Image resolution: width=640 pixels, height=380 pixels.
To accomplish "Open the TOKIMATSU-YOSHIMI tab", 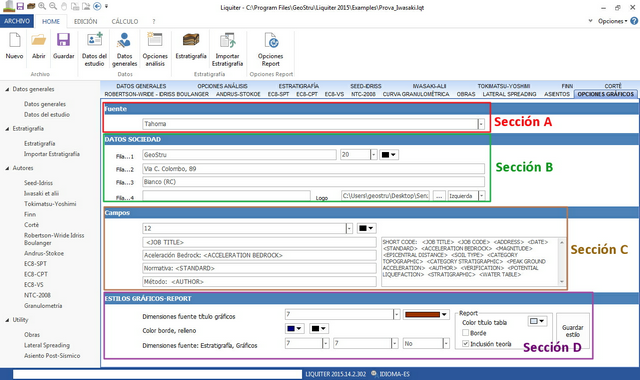I will tap(504, 86).
